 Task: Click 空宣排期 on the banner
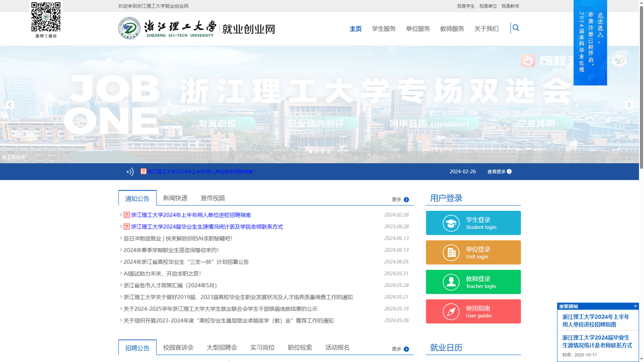point(536,124)
